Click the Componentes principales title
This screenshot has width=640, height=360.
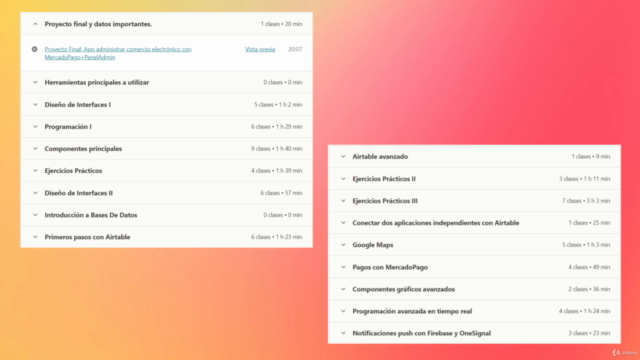83,149
